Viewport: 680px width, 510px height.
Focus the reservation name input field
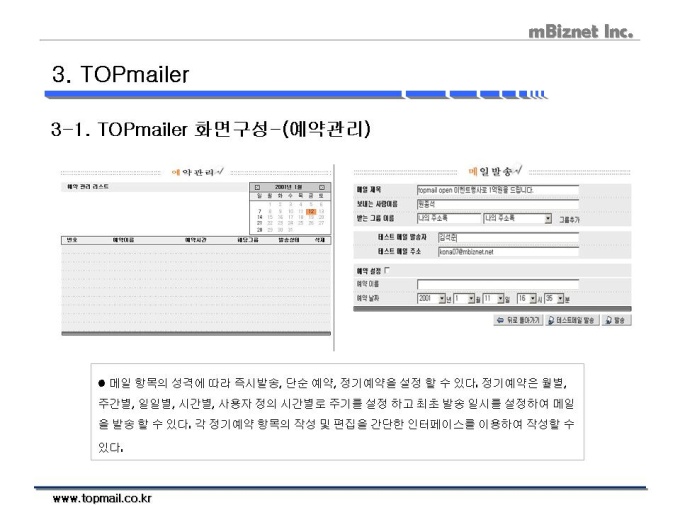(x=498, y=284)
